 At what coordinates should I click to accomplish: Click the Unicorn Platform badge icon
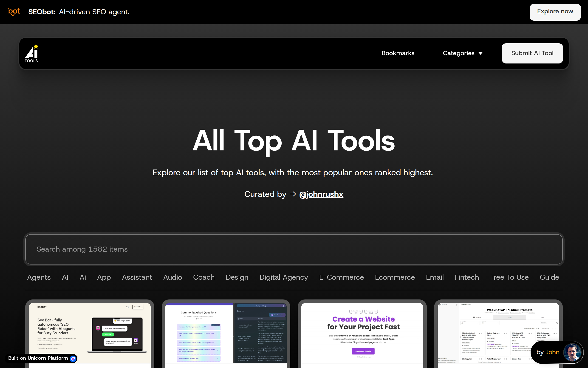(x=73, y=358)
